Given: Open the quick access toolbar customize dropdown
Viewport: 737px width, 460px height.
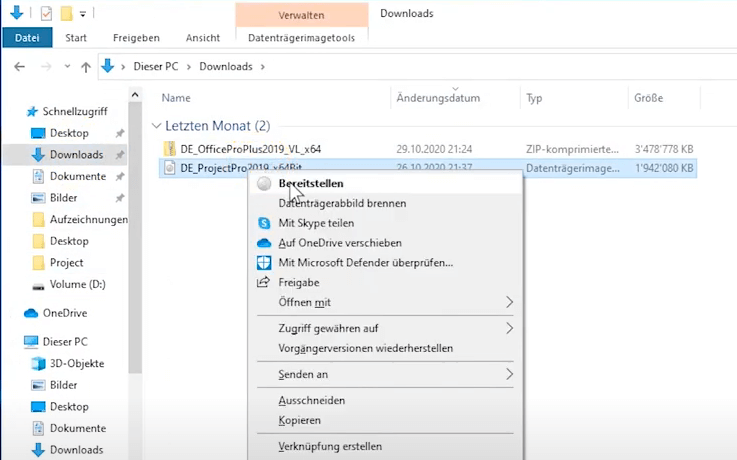Looking at the screenshot, I should pos(82,14).
